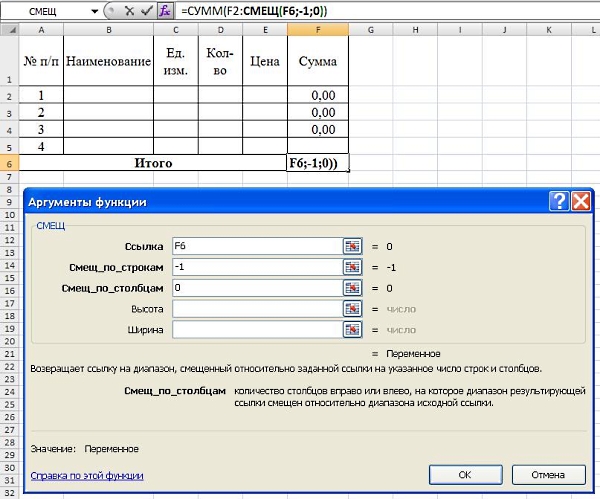Image resolution: width=600 pixels, height=499 pixels.
Task: Click into the Ссылка input field
Action: click(x=255, y=246)
